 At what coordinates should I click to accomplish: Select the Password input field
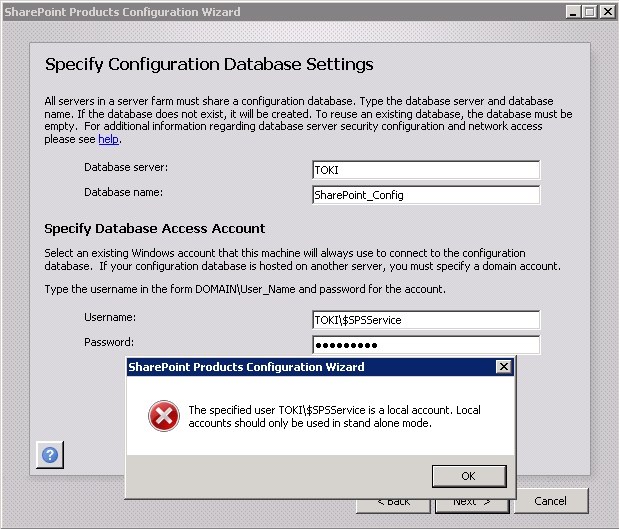tap(425, 345)
